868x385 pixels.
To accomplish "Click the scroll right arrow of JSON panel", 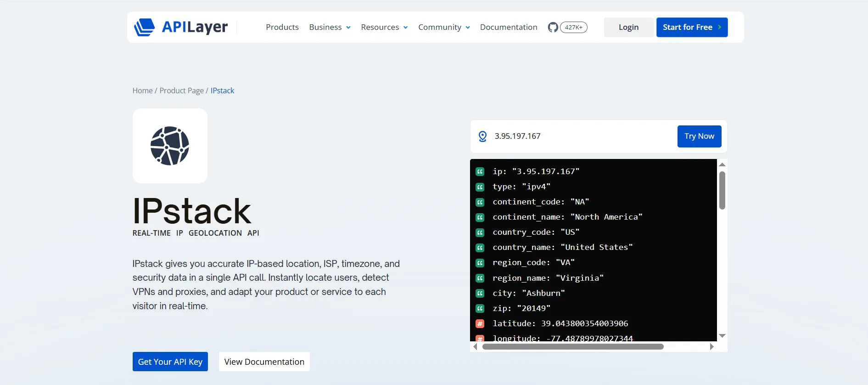I will (711, 347).
